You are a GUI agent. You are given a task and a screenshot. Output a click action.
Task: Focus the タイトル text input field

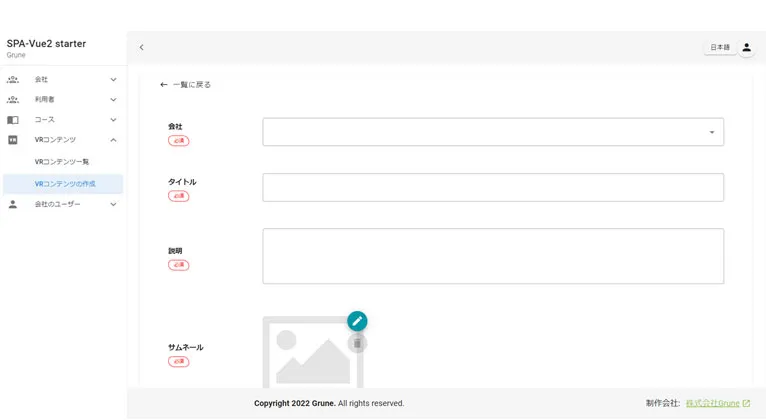492,187
